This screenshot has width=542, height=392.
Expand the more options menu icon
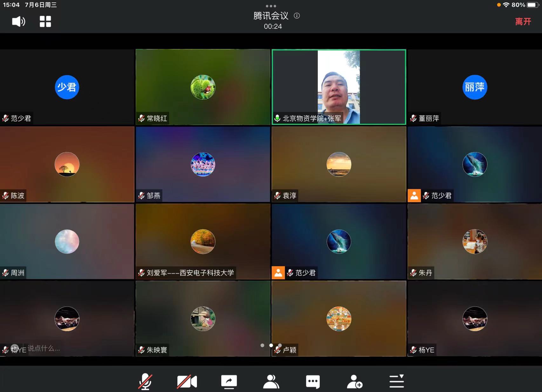pos(396,381)
